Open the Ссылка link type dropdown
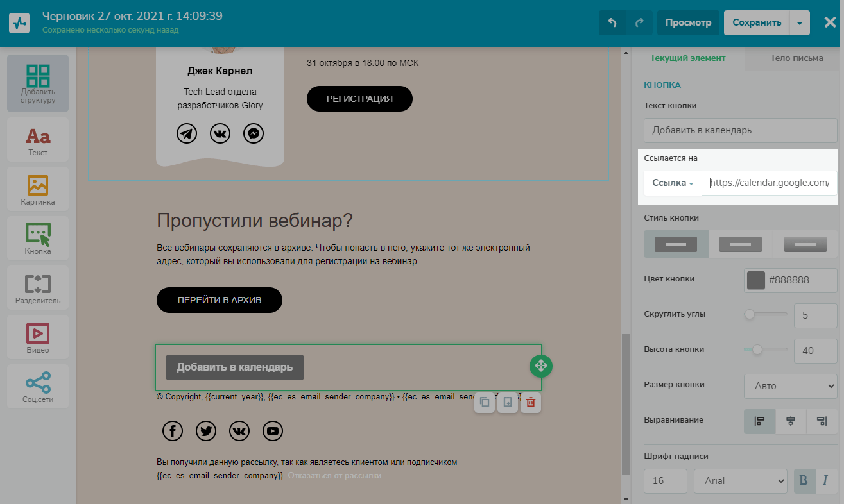 click(x=673, y=183)
